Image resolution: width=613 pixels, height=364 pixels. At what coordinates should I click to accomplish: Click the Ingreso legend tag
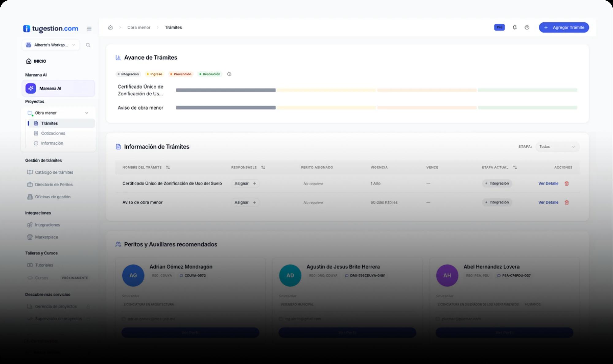click(154, 74)
